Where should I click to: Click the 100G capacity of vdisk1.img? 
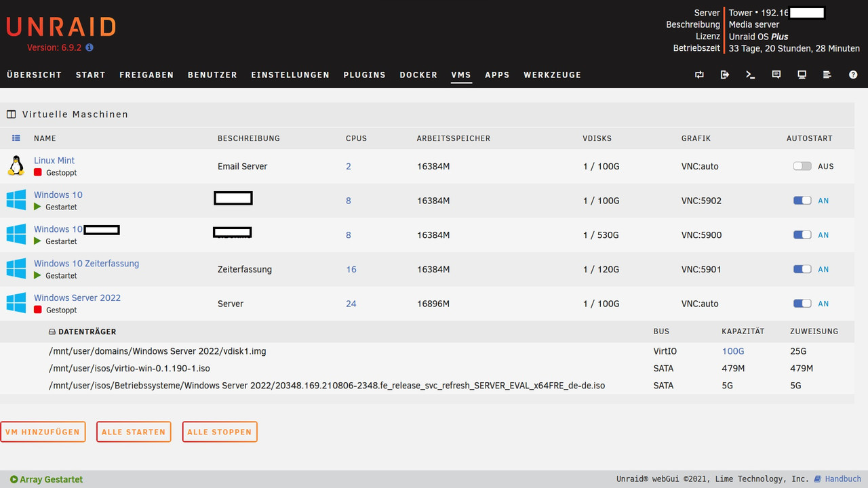pos(733,351)
